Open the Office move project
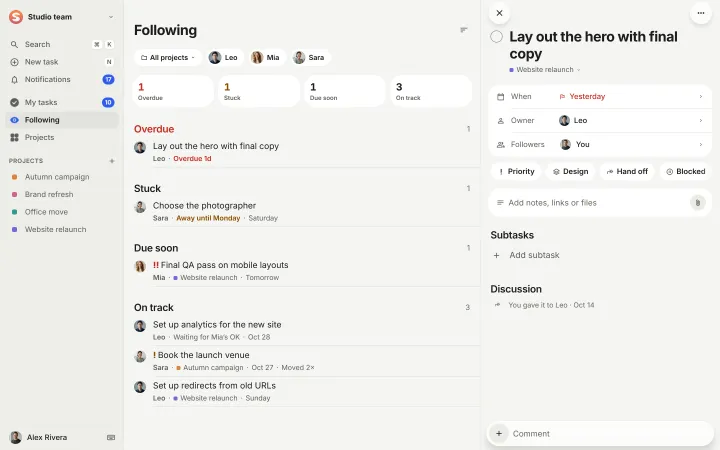 click(x=62, y=212)
